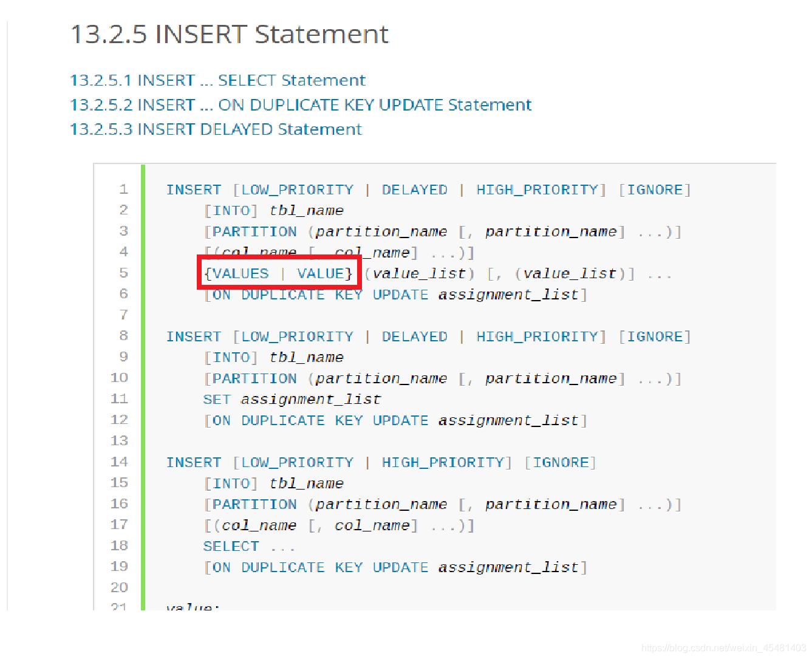
Task: Click the 13.2.5 INSERT Statement heading
Action: 230,34
